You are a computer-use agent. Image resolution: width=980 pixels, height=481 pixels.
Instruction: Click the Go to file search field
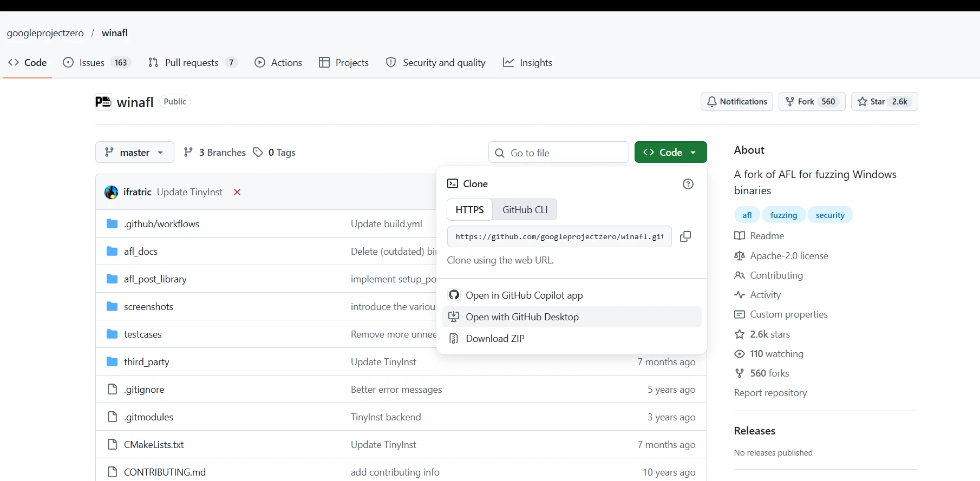tap(559, 153)
